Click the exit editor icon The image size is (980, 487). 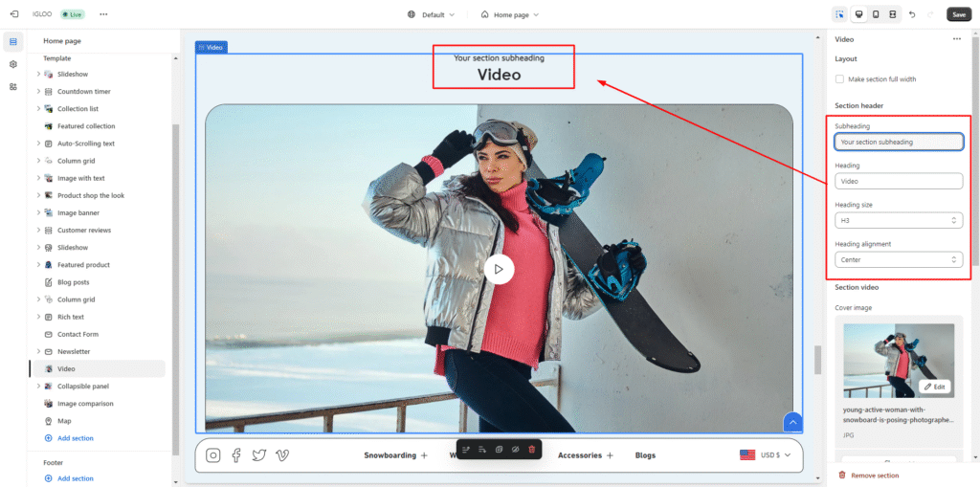pos(13,14)
